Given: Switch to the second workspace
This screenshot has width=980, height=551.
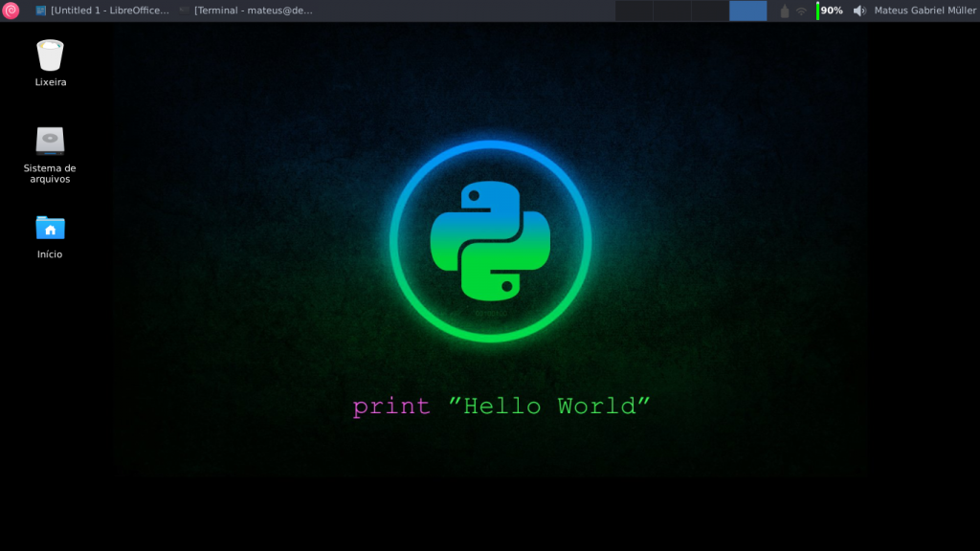Looking at the screenshot, I should point(672,11).
